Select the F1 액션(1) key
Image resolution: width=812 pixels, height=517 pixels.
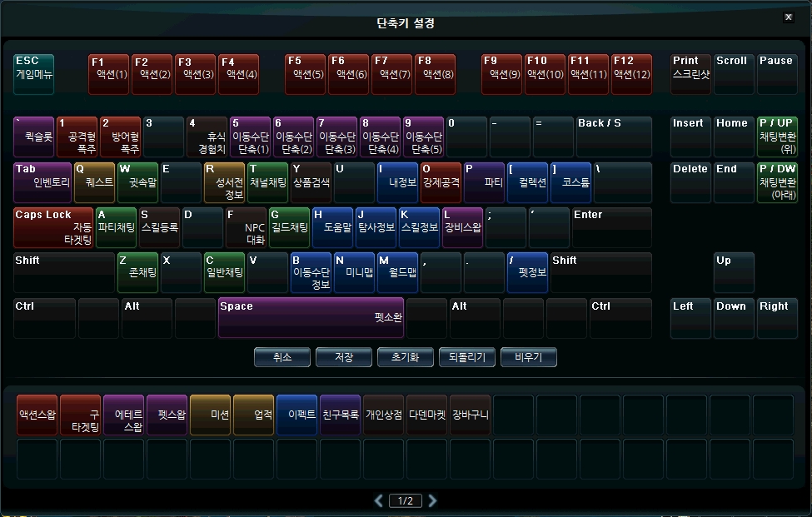pyautogui.click(x=109, y=74)
